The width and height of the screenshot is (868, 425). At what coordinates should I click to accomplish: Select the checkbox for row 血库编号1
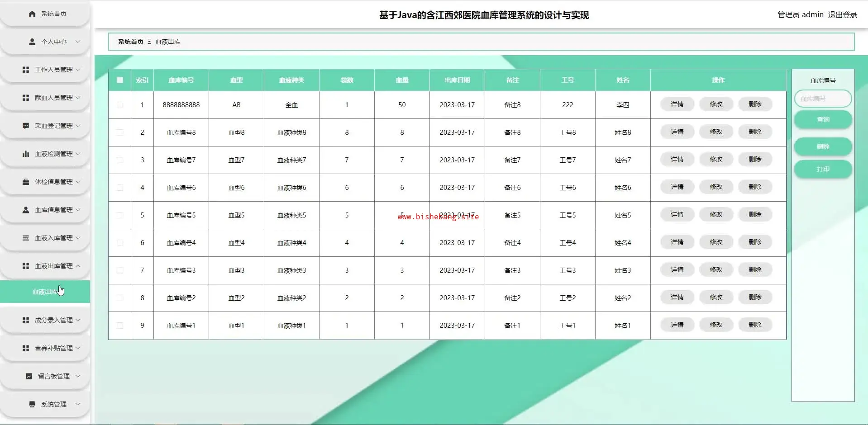click(x=120, y=326)
